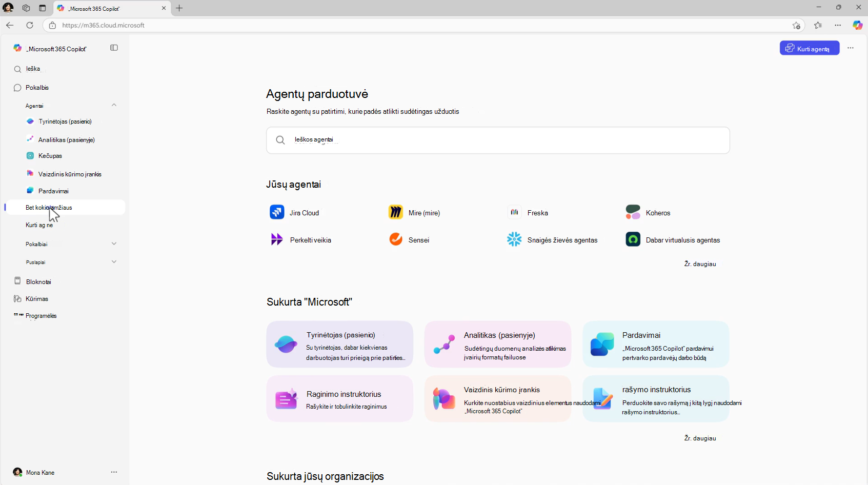
Task: Add this page to favorites
Action: [x=796, y=25]
